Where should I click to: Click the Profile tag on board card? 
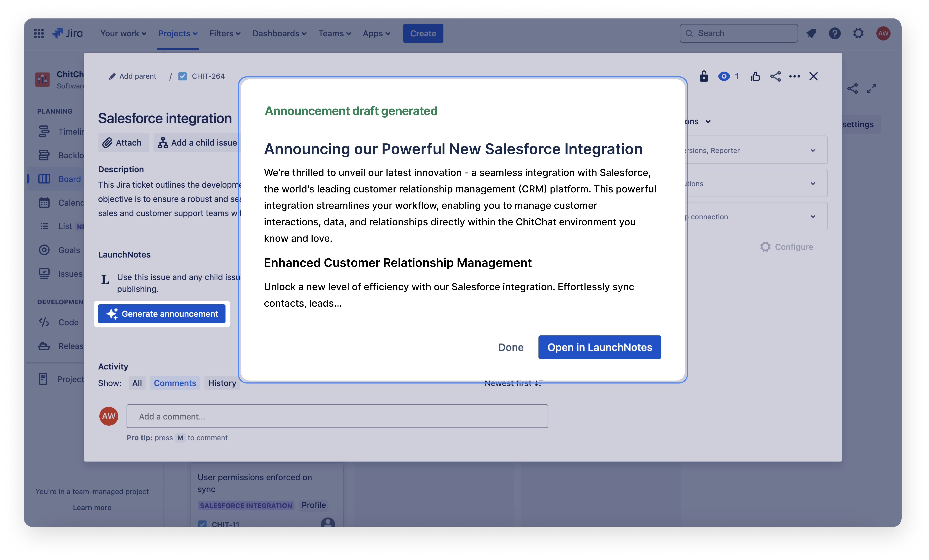click(313, 505)
